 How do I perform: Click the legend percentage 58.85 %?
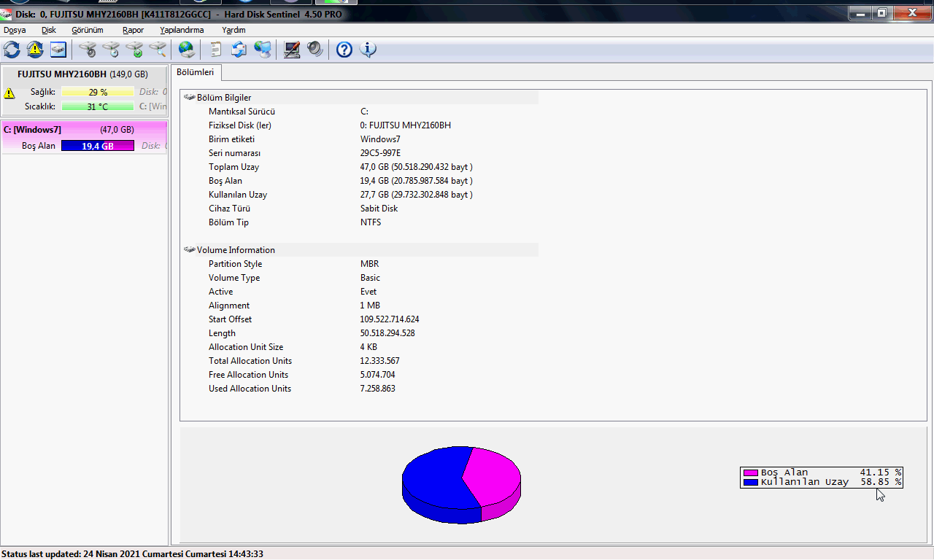tap(880, 482)
